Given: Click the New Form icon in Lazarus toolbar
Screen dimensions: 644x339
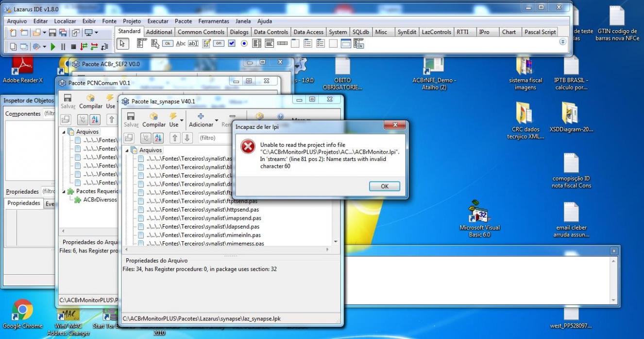Looking at the screenshot, I should [24, 33].
